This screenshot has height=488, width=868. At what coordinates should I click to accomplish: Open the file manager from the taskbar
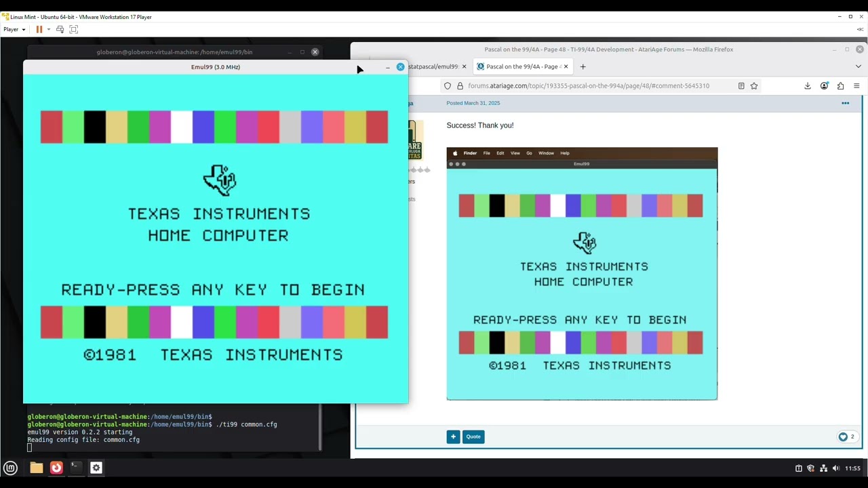click(x=37, y=468)
